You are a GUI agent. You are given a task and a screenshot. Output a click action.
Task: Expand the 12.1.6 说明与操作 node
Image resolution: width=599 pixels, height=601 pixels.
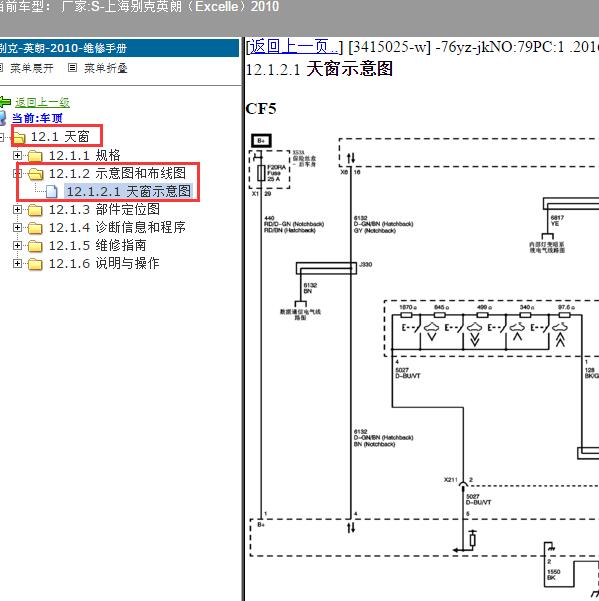(x=17, y=264)
